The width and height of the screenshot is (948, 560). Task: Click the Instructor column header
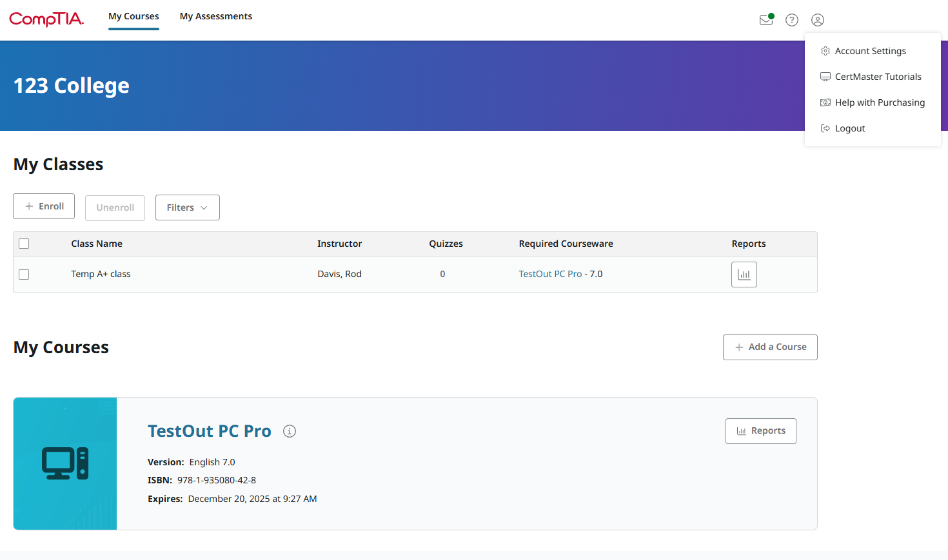(340, 244)
